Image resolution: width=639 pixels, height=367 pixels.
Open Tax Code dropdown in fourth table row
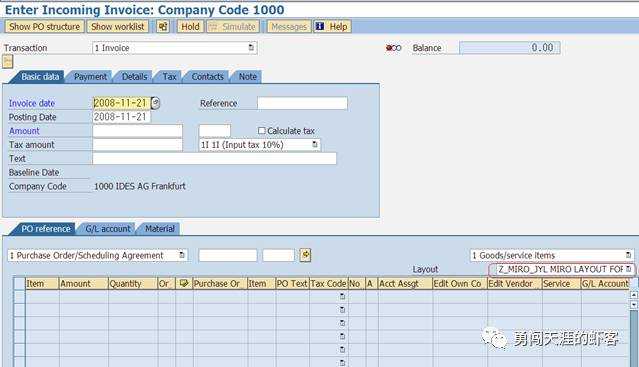(x=342, y=336)
